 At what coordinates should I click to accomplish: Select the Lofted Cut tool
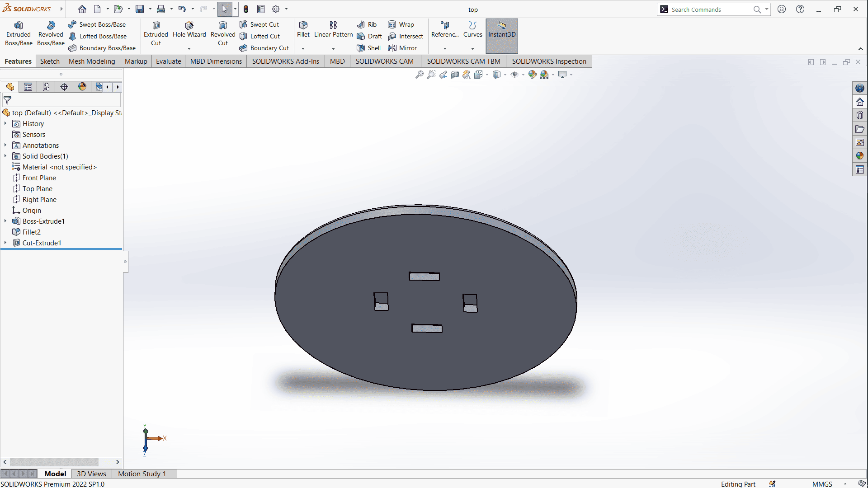click(259, 36)
